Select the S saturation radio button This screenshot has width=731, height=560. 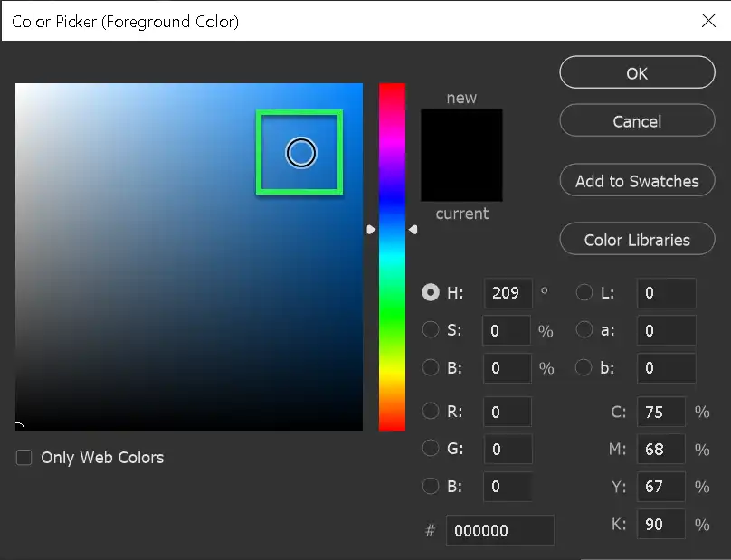[x=431, y=329]
